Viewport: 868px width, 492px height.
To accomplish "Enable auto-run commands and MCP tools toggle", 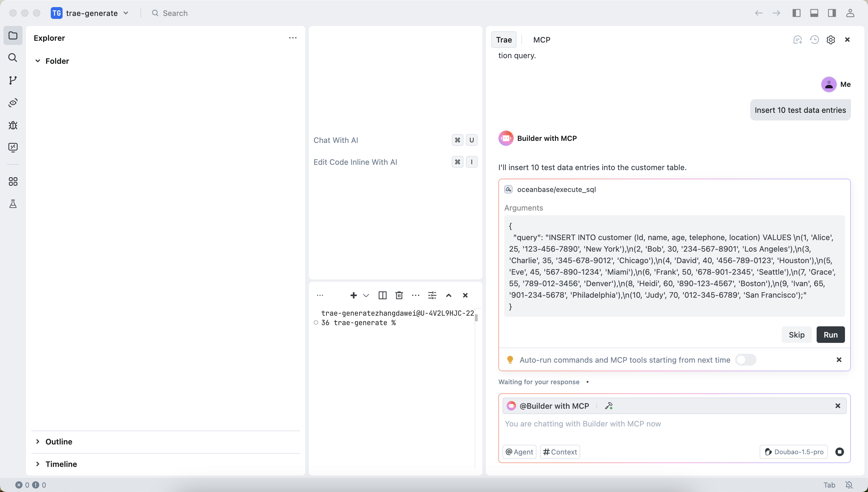I will click(x=745, y=360).
